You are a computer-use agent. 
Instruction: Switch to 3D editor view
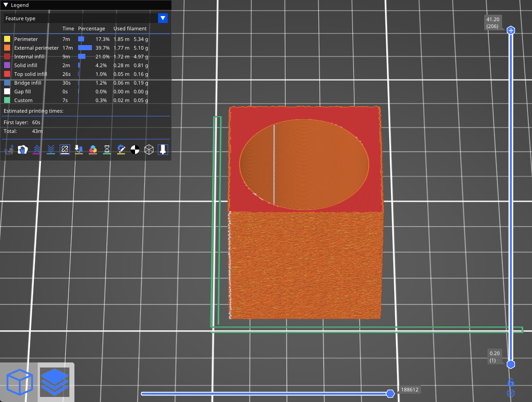tap(19, 382)
